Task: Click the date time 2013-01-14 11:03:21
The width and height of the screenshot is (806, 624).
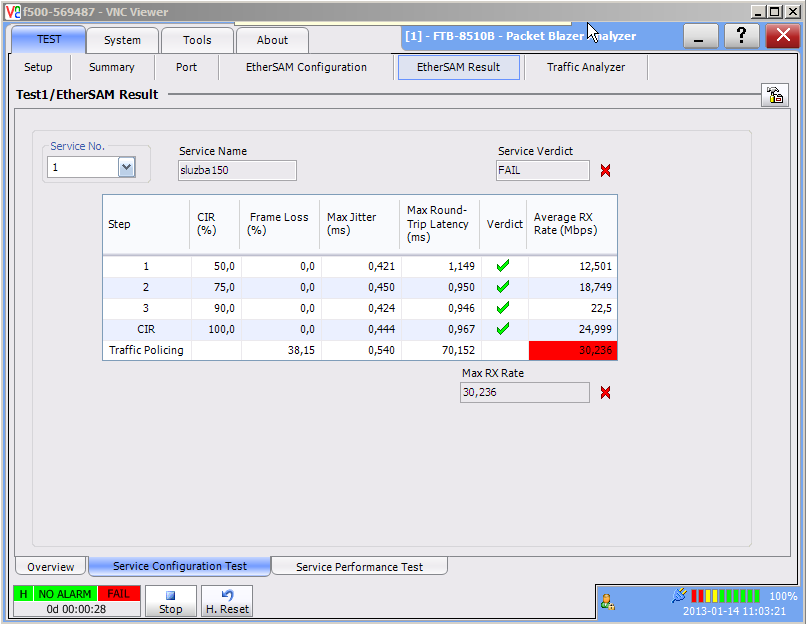Action: (x=734, y=611)
